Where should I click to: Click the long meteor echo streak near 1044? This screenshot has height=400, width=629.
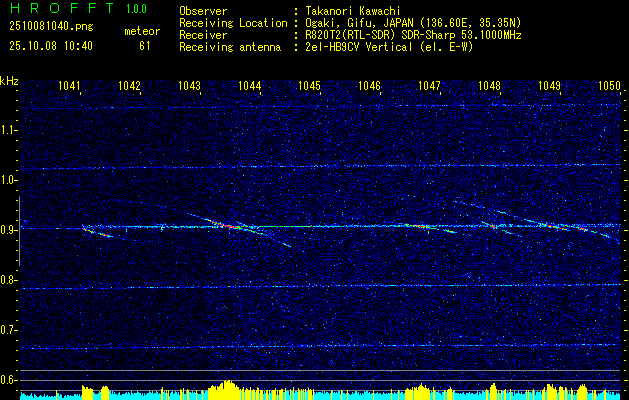point(239,229)
